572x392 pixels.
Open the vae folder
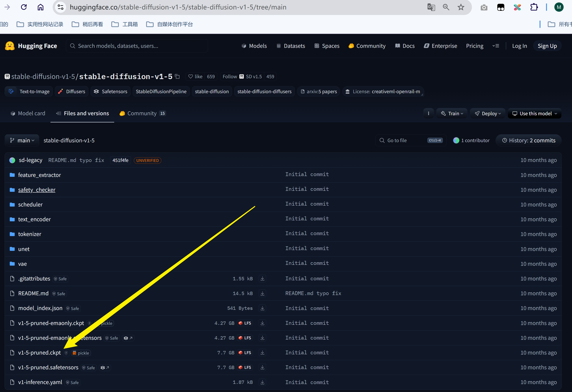point(22,264)
